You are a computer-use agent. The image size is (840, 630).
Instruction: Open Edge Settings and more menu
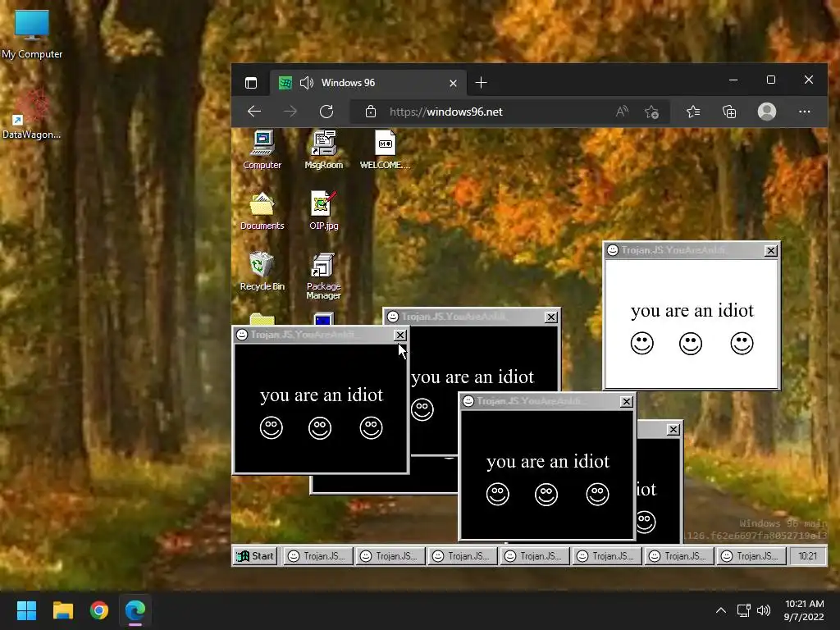[804, 112]
